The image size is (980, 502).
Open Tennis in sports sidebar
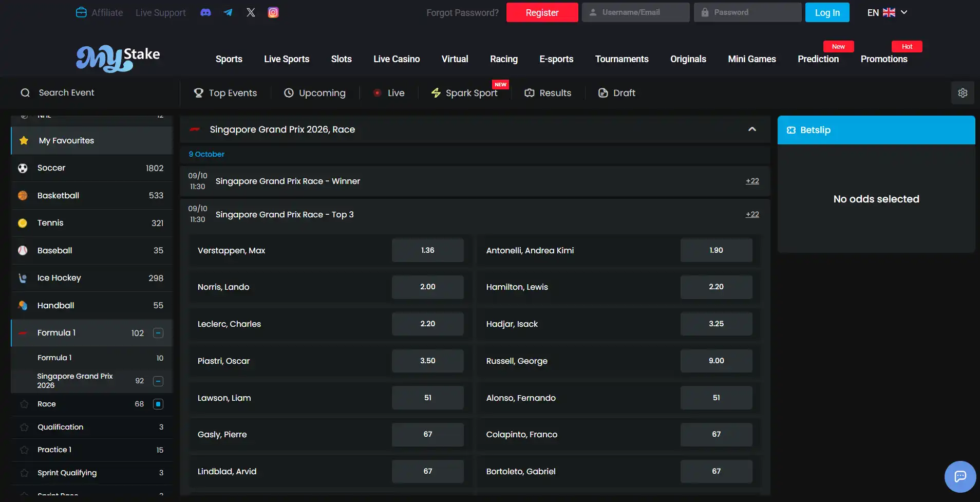(91, 223)
